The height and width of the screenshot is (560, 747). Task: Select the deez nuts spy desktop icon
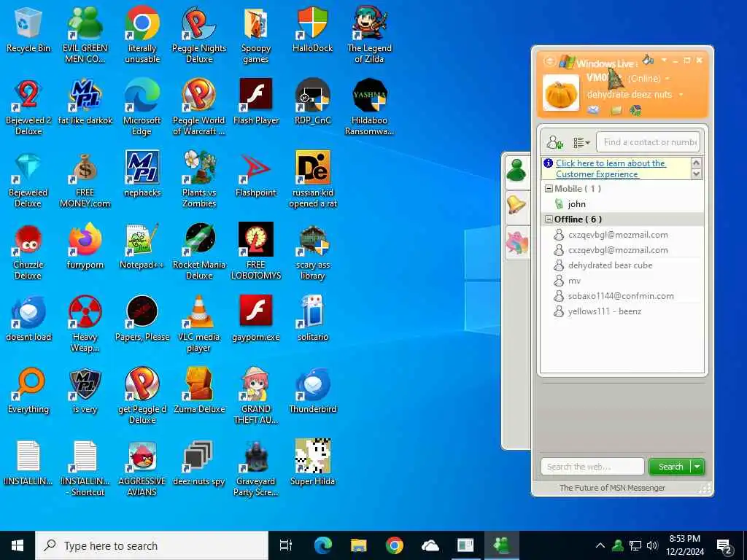click(199, 463)
